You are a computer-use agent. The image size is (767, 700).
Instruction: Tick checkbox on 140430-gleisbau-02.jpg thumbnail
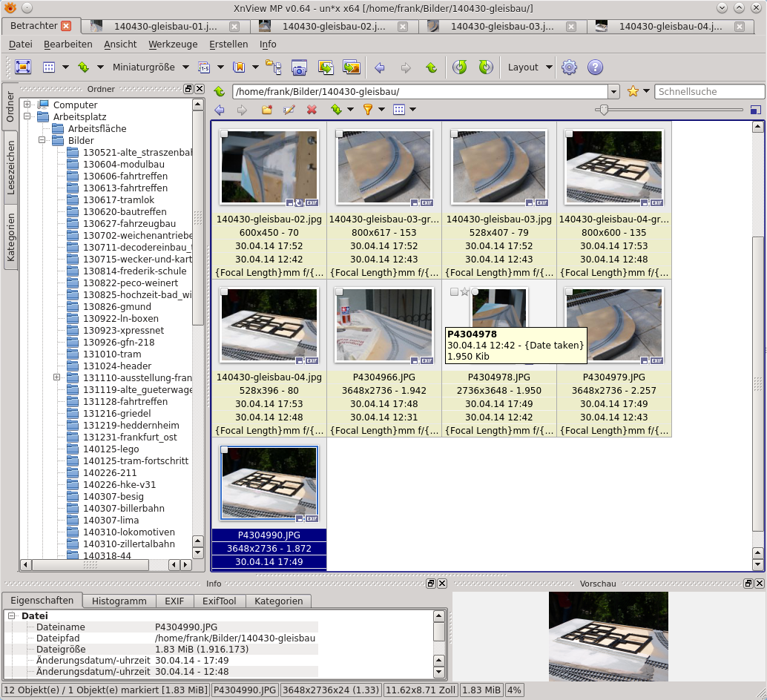tap(225, 134)
